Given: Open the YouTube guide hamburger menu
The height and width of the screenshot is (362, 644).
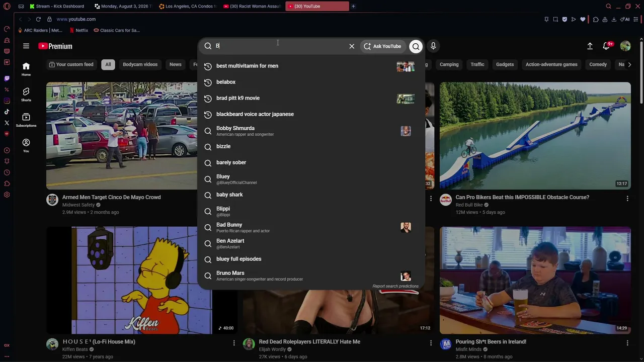Looking at the screenshot, I should point(26,46).
